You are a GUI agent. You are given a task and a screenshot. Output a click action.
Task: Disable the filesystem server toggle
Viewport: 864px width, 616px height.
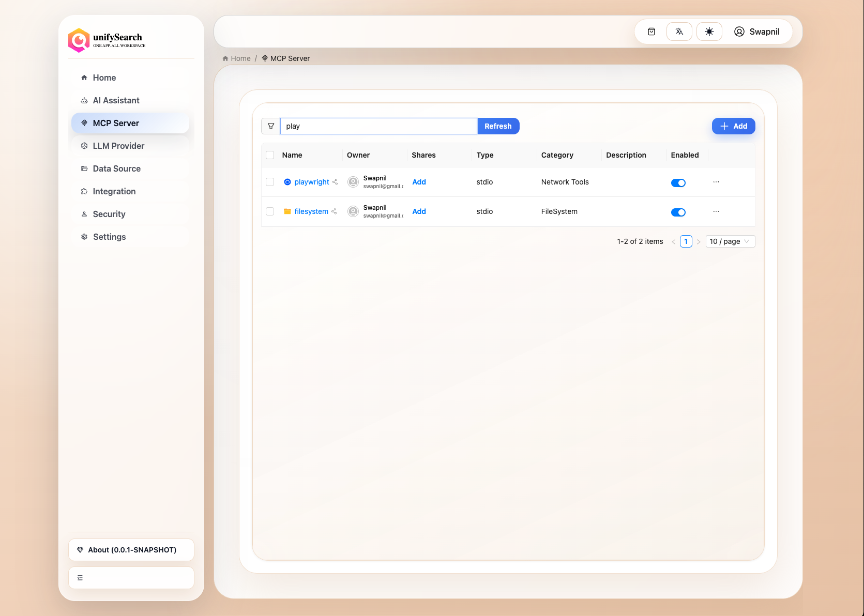(678, 212)
